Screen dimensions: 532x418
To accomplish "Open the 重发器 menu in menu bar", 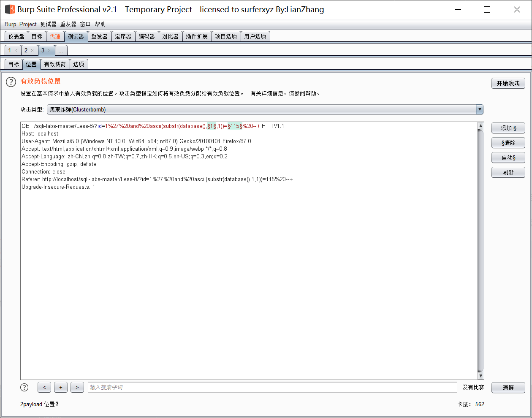I will click(68, 24).
